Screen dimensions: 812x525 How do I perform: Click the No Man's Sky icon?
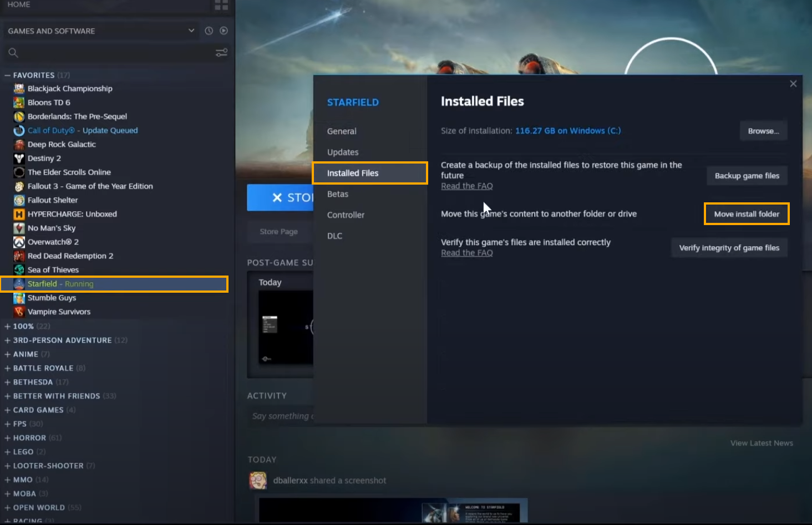pos(19,228)
